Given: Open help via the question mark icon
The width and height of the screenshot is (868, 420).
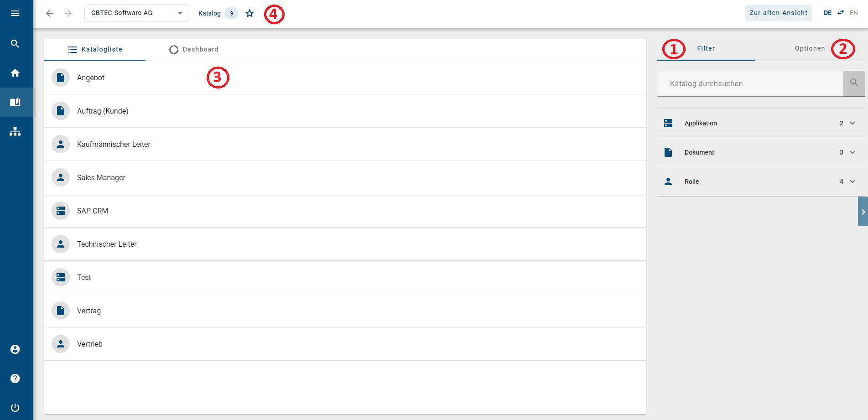Looking at the screenshot, I should (15, 379).
